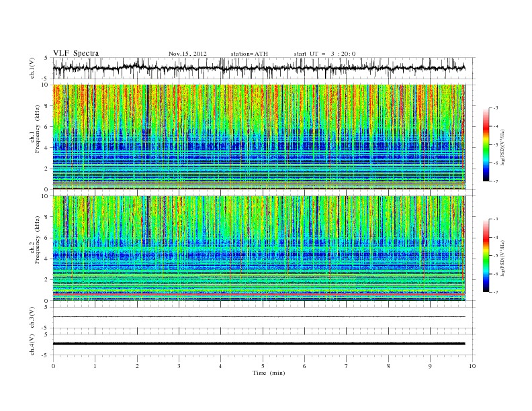The width and height of the screenshot is (532, 411).
Task: Click the time axis tick label '10'
Action: pyautogui.click(x=472, y=366)
